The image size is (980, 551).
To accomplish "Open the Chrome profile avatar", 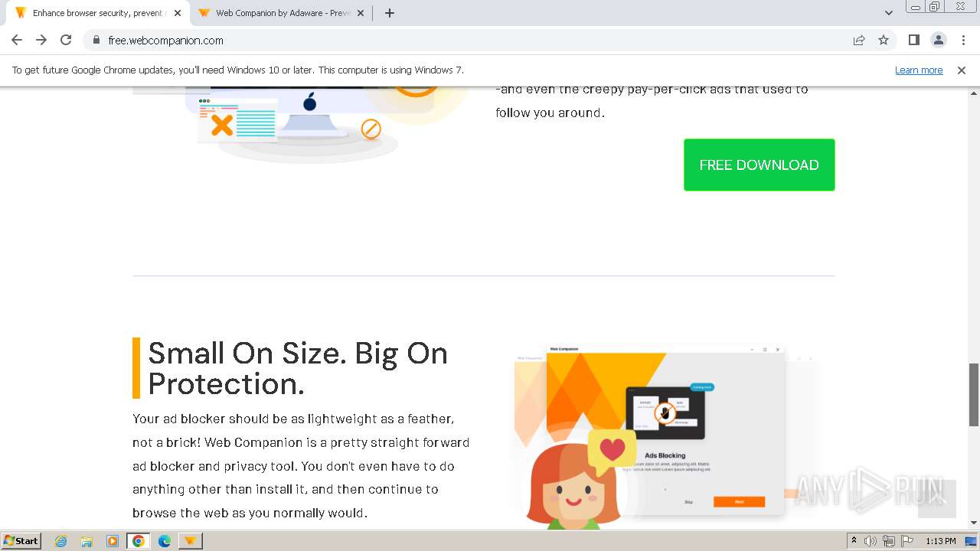I will click(x=938, y=40).
